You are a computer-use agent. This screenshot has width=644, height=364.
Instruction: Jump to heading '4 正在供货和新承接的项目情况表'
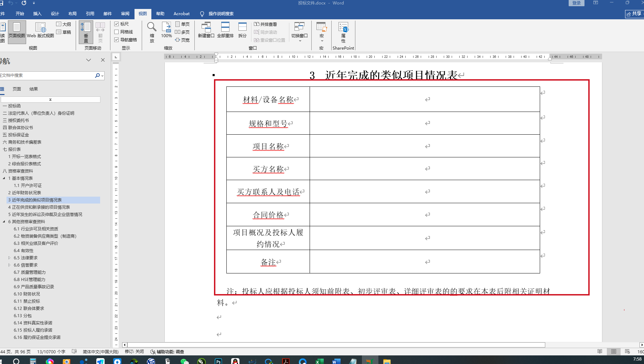[x=39, y=207]
